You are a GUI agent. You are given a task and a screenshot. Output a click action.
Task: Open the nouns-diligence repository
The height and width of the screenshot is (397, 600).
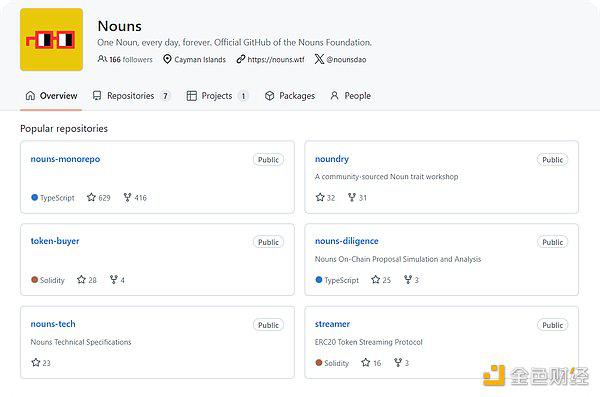click(347, 241)
